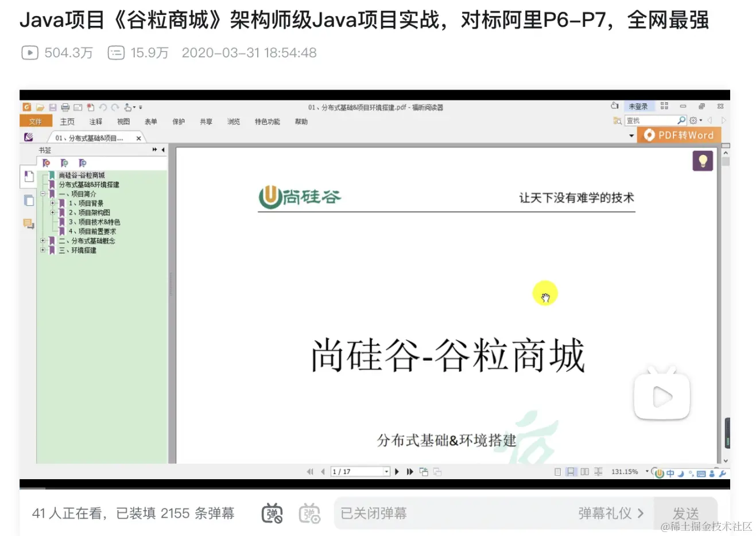Switch to the 特色功能 ribbon tab
Image resolution: width=756 pixels, height=536 pixels.
[x=267, y=122]
